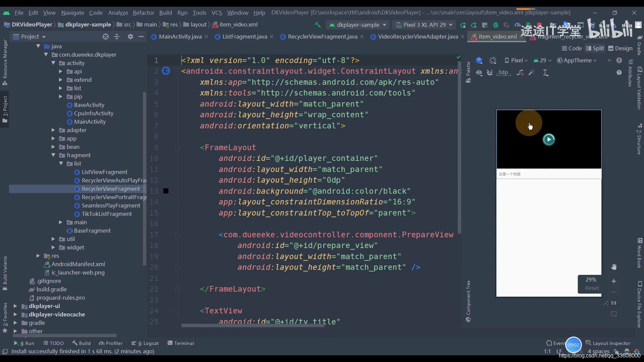Open the Component Tree side panel
Screen dimensions: 644x362
468,301
